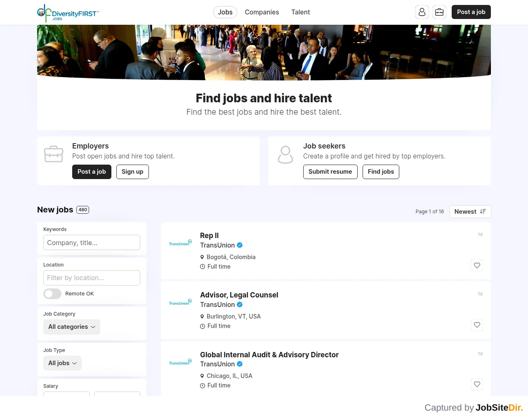Click the Sign up button
Screen dimensions: 528x420
(132, 172)
